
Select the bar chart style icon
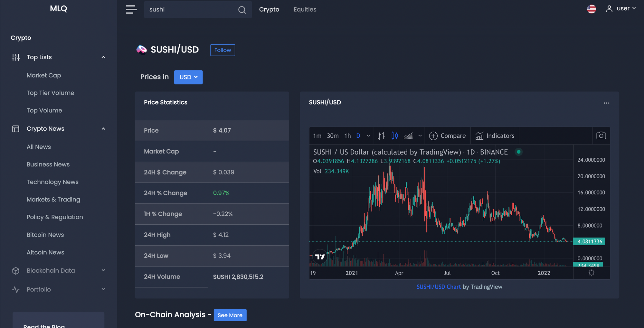tap(382, 136)
